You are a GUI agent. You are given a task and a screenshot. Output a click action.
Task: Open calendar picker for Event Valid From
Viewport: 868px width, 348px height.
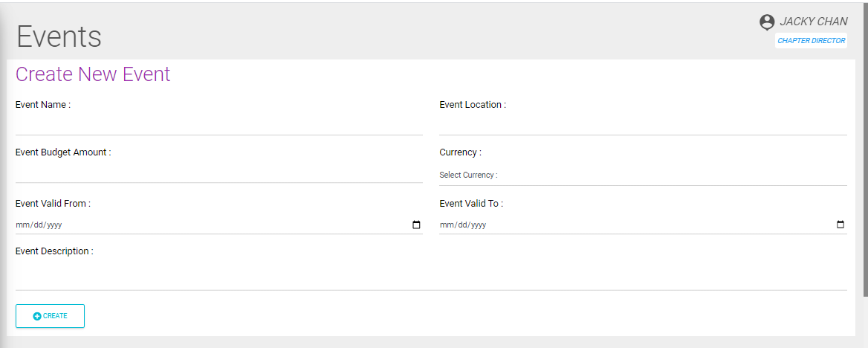click(416, 225)
